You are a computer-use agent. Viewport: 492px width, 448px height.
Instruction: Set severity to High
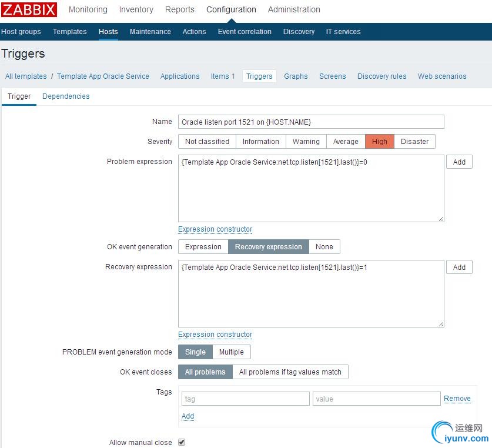click(x=380, y=142)
